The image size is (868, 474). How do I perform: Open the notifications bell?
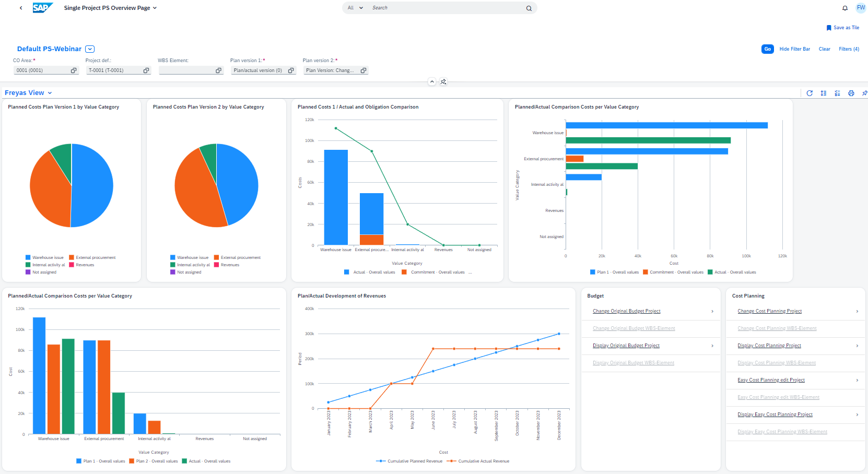tap(845, 8)
